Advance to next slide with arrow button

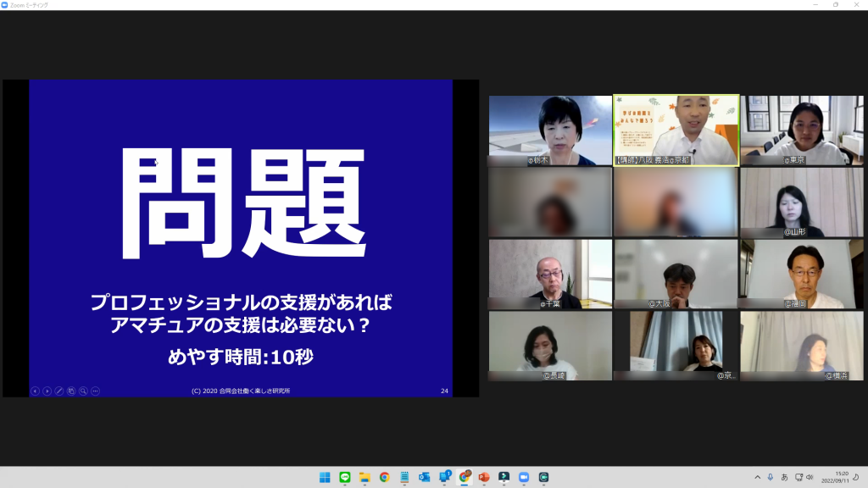click(47, 391)
